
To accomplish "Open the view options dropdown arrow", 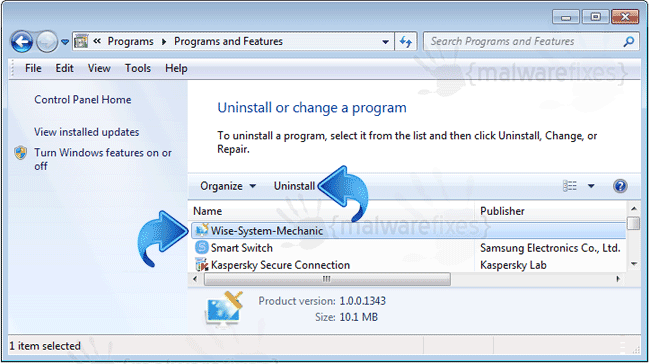I will (591, 186).
